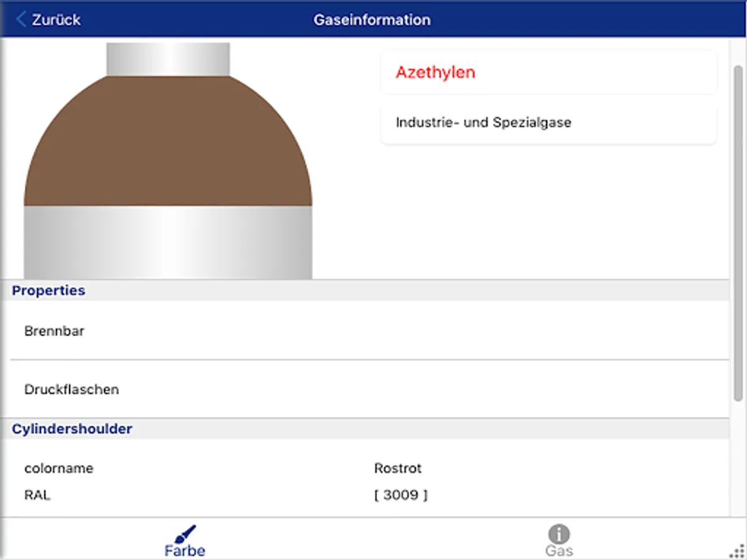
Task: Switch to the Gas tab label
Action: 559,551
